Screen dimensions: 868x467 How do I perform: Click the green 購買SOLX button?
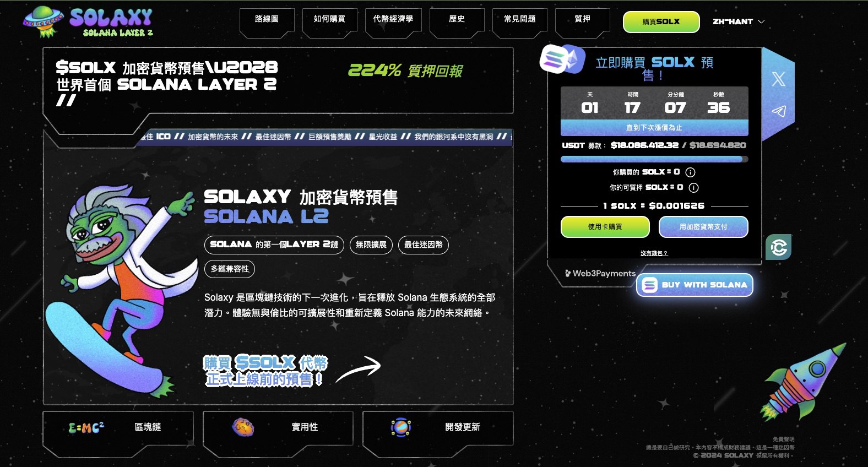661,22
